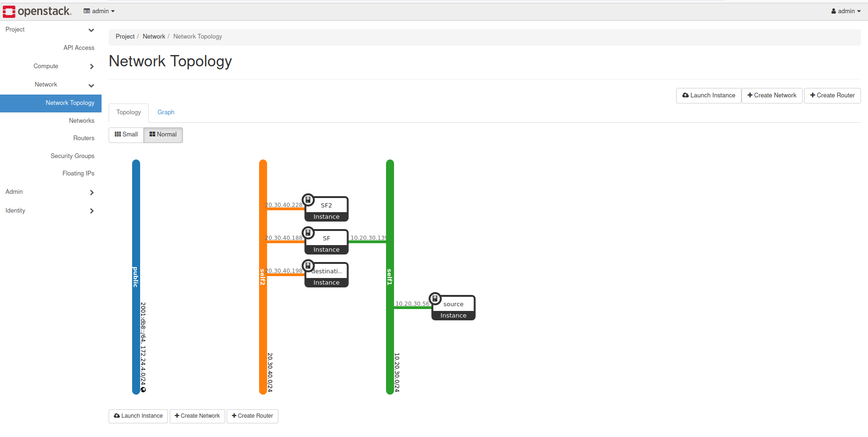Click the cloud icon in top Launch Instance

(686, 95)
